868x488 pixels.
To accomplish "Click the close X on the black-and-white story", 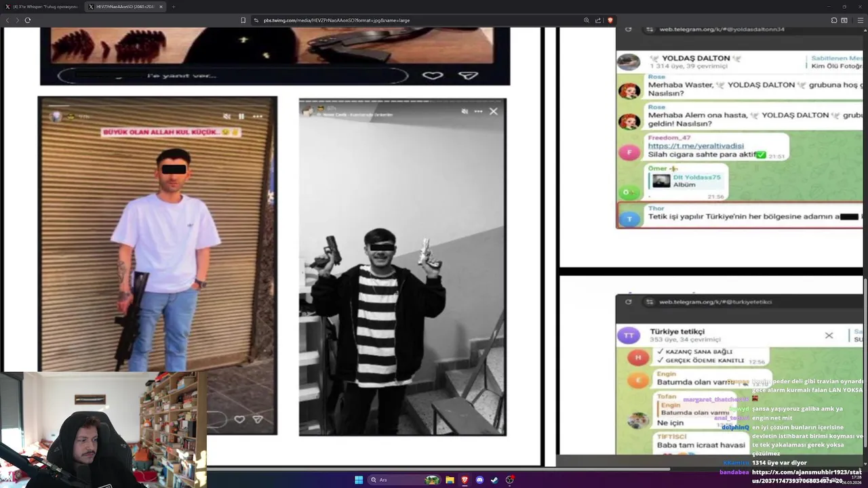I will 493,111.
